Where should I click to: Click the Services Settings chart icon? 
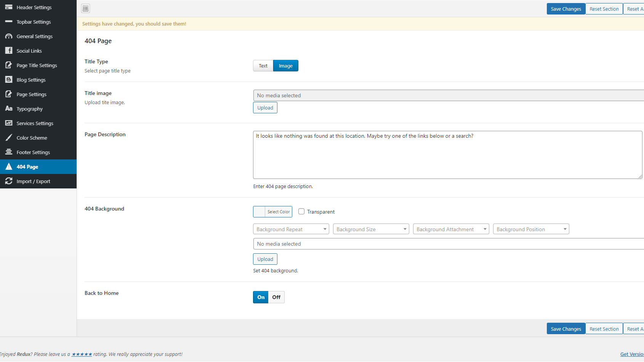tap(9, 123)
